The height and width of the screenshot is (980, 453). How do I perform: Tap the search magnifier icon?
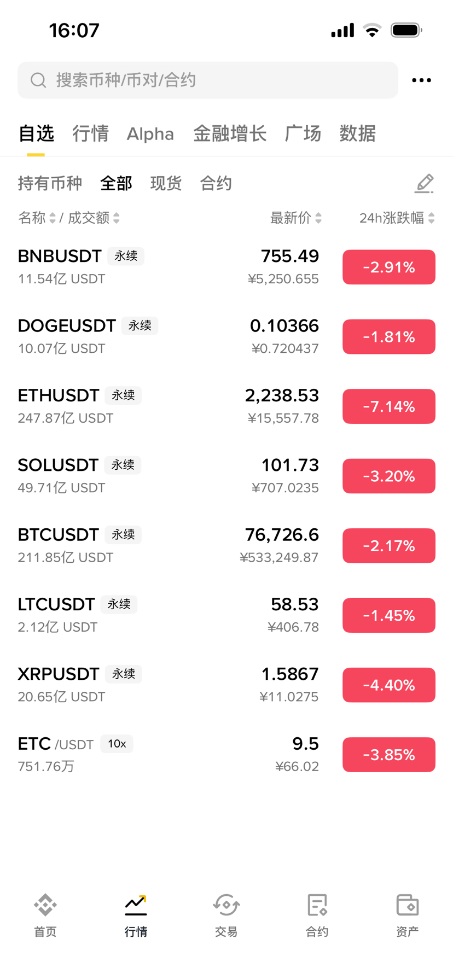(38, 80)
